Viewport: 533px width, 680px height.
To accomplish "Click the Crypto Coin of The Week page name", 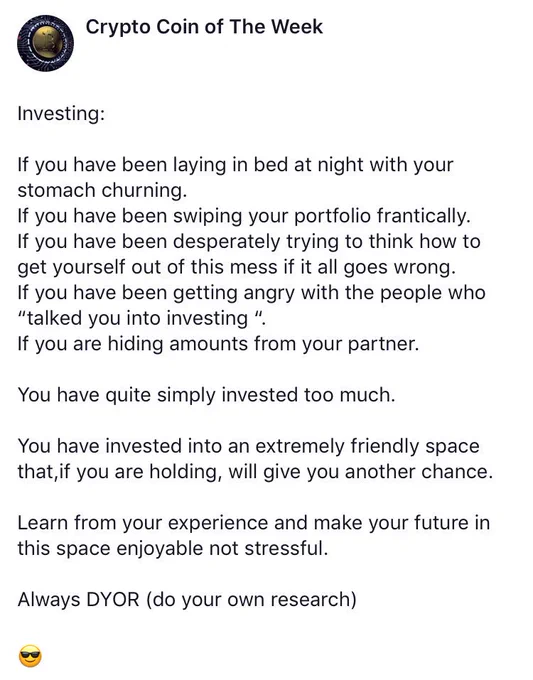I will coord(204,27).
